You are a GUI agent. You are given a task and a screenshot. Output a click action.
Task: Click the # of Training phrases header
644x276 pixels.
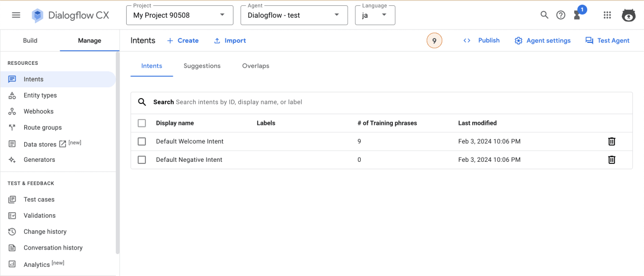pos(387,123)
